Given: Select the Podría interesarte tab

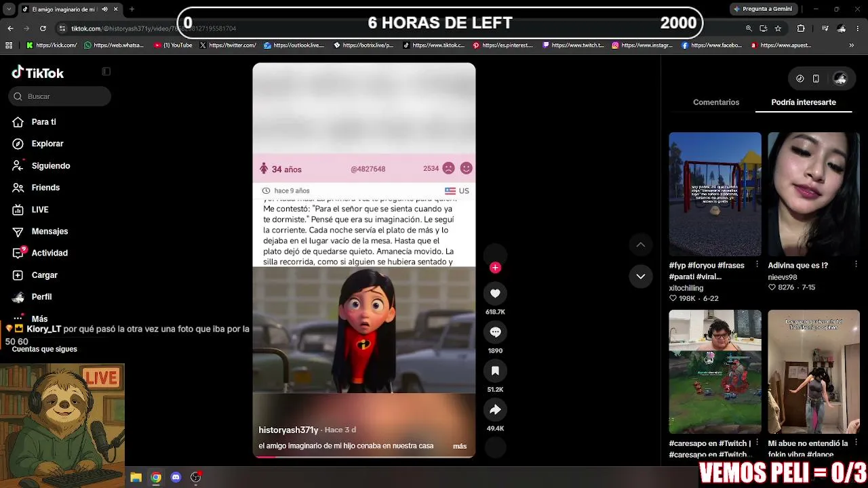Looking at the screenshot, I should coord(804,102).
